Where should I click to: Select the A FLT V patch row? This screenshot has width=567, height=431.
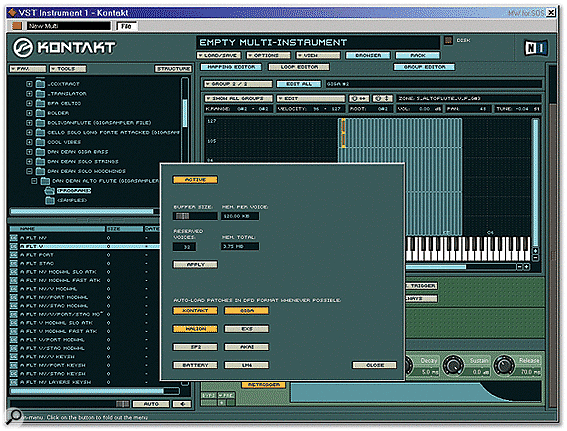(85, 246)
